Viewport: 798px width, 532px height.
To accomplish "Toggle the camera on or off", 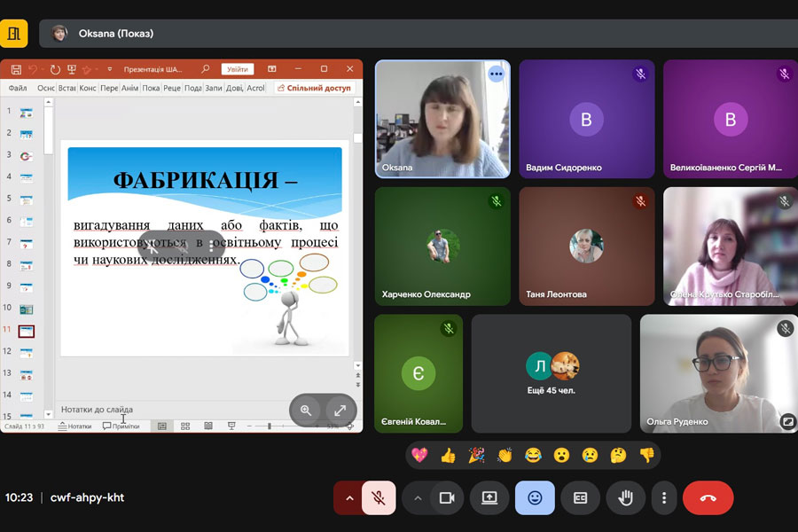I will [x=447, y=498].
